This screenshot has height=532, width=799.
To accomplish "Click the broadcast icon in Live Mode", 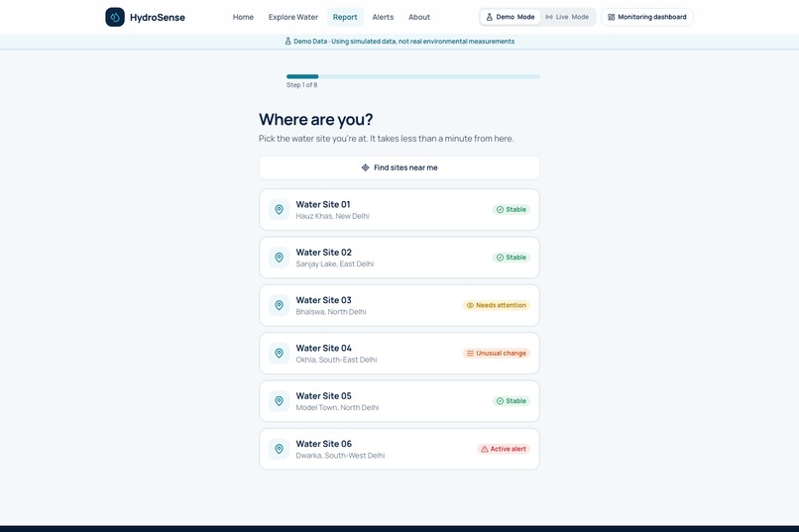I will point(549,17).
